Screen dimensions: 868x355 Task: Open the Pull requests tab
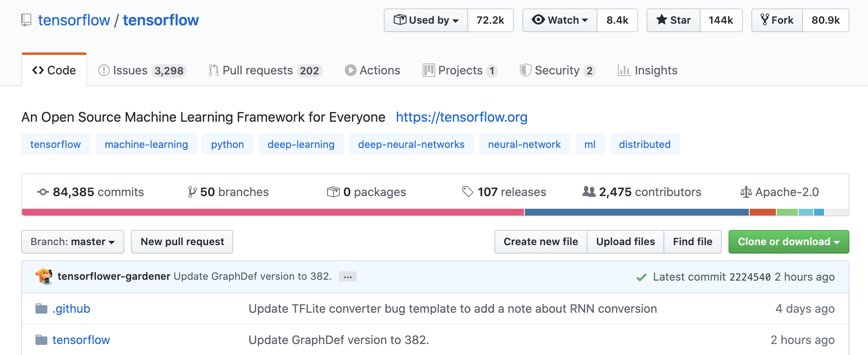tap(265, 70)
